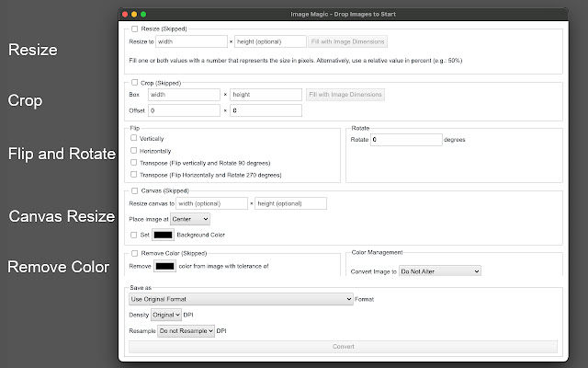Click the Convert button

coord(343,347)
